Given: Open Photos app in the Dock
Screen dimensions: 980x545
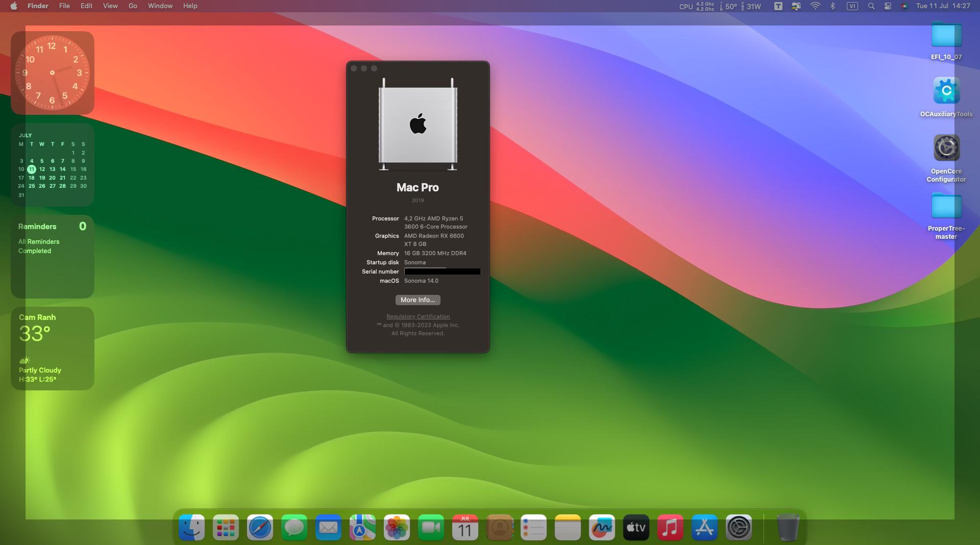Looking at the screenshot, I should (x=397, y=527).
